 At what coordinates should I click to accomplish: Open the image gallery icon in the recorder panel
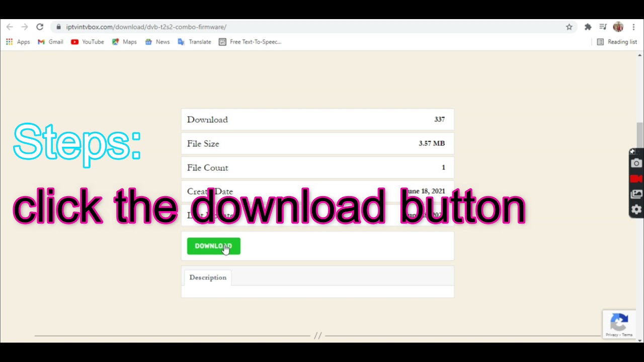636,194
